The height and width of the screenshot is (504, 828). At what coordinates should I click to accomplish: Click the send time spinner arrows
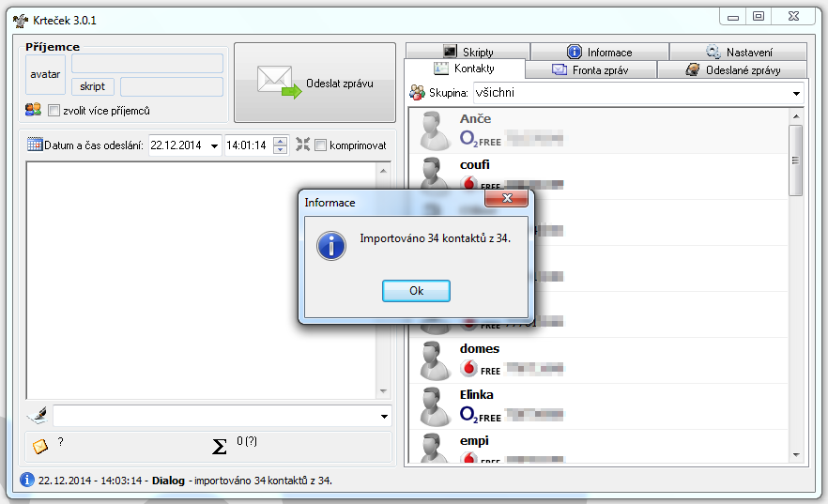coord(280,145)
